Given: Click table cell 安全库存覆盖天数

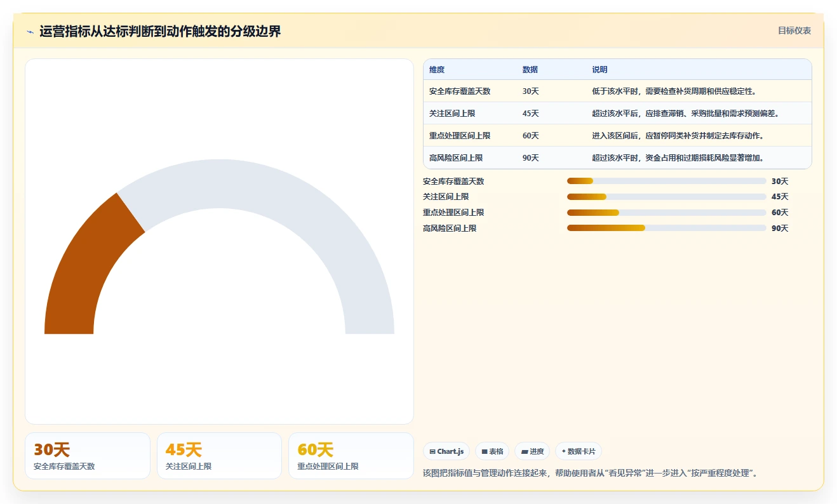Looking at the screenshot, I should [460, 91].
